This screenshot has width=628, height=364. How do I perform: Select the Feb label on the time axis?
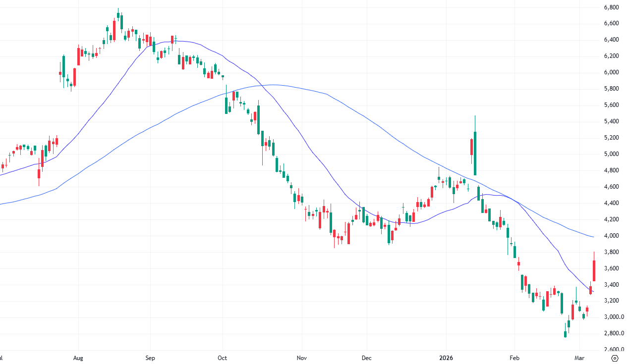tap(514, 358)
